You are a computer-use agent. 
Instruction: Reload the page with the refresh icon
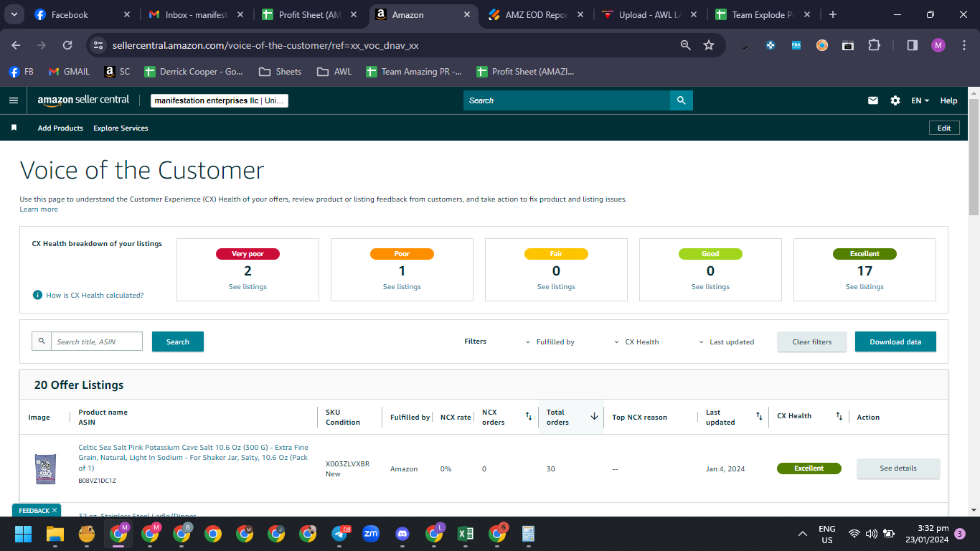[x=67, y=45]
